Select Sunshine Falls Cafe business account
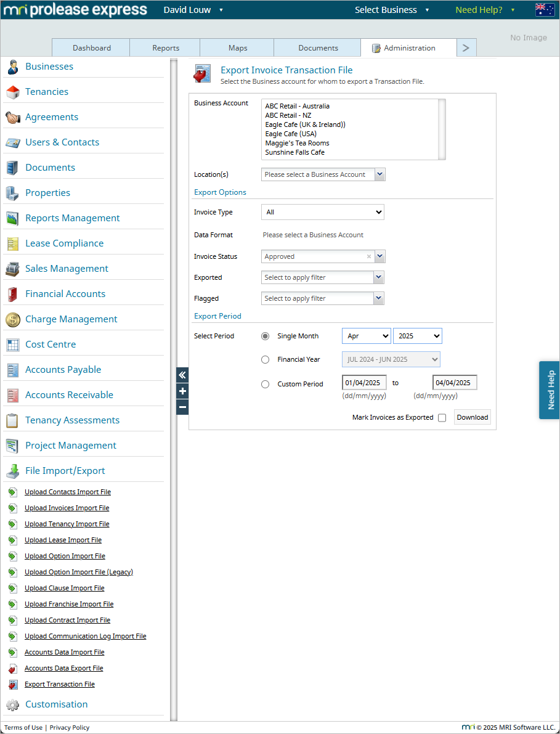 click(x=294, y=153)
